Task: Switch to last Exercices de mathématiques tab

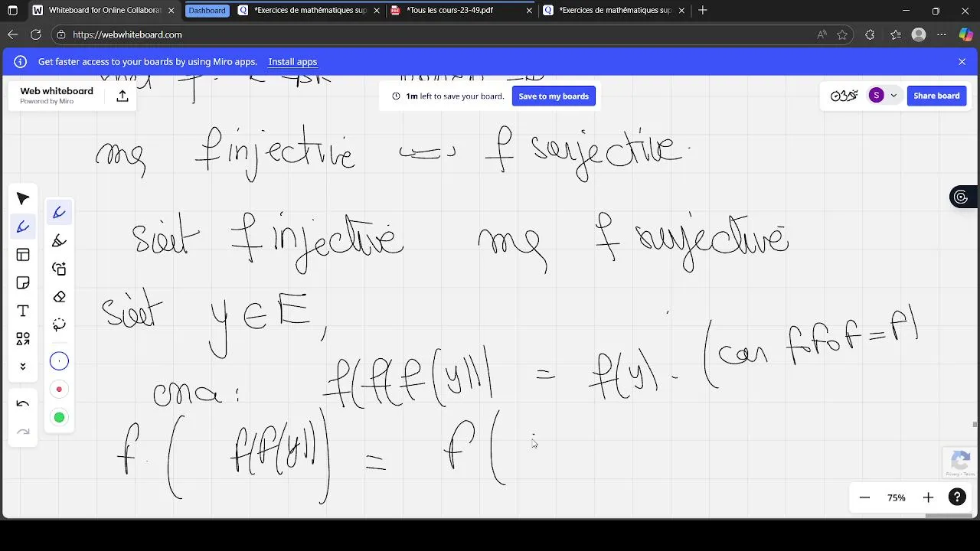Action: [x=616, y=11]
